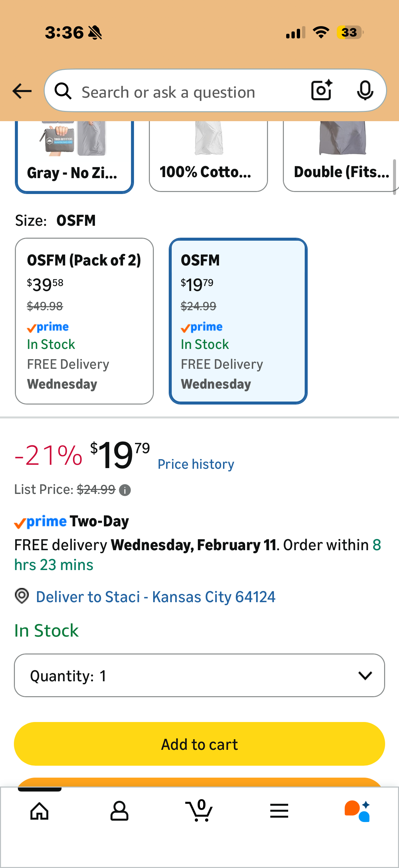Tap the search magnifier icon
399x868 pixels.
click(x=63, y=91)
